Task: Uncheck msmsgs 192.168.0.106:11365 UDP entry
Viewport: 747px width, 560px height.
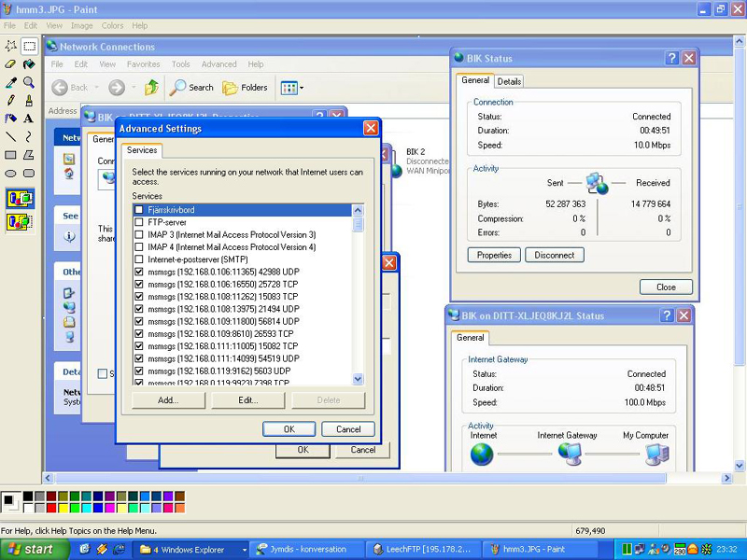Action: click(x=139, y=272)
